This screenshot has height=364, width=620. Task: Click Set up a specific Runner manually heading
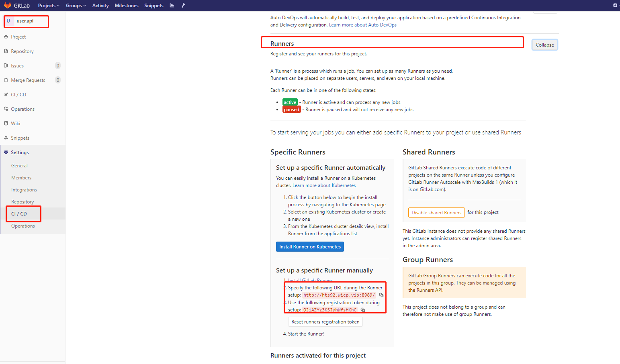click(324, 270)
